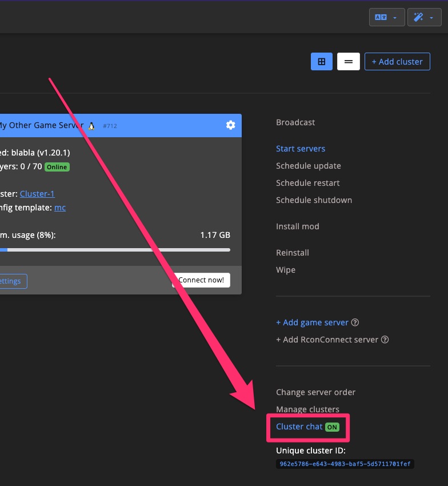Open the translation tool icon
This screenshot has height=486, width=448.
tap(382, 17)
